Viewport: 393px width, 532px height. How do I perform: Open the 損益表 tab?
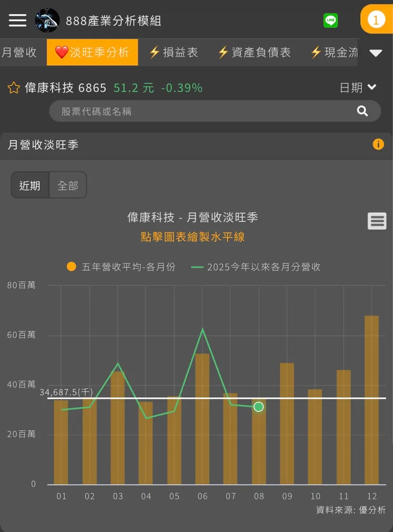pyautogui.click(x=174, y=53)
